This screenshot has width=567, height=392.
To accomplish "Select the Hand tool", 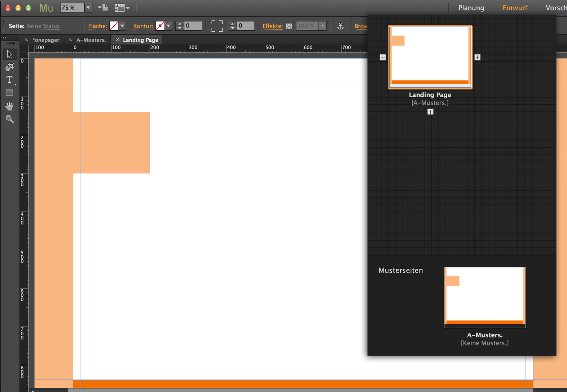I will click(10, 106).
